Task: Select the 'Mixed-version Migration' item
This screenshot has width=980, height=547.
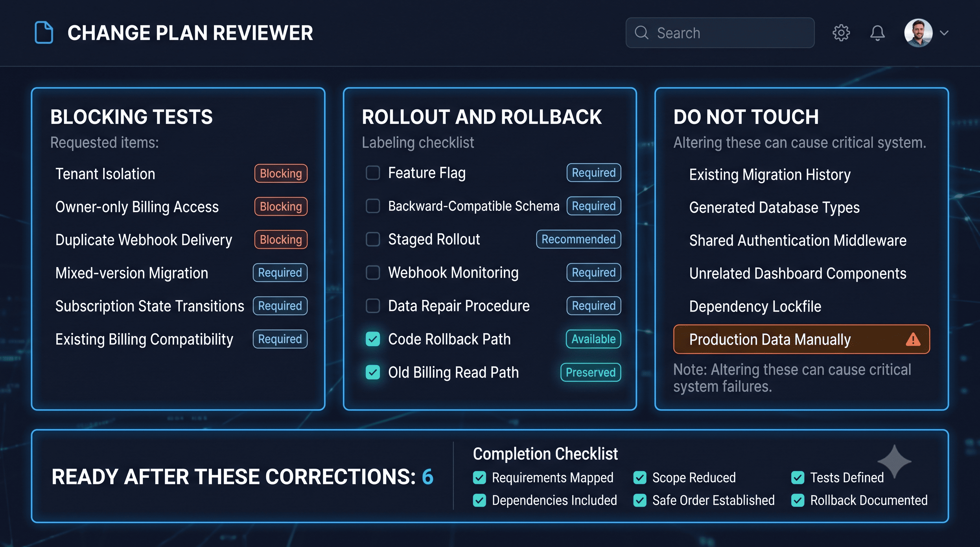Action: 132,273
